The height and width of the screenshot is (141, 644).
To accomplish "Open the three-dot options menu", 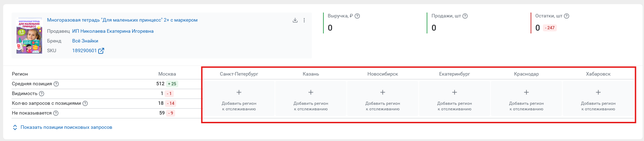I will (304, 20).
